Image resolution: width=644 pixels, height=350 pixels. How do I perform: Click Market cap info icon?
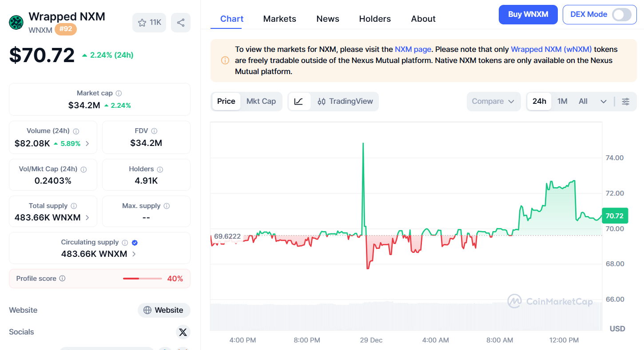[x=119, y=93]
